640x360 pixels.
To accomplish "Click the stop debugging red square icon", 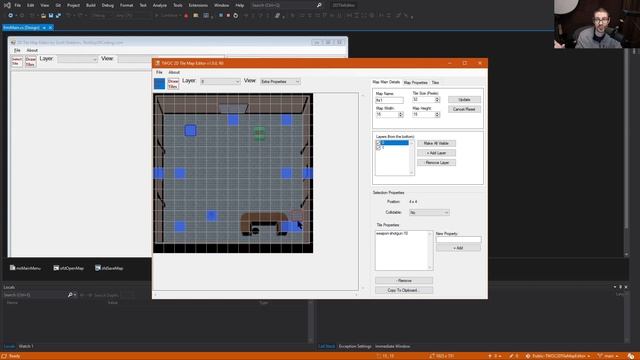I will [228, 16].
